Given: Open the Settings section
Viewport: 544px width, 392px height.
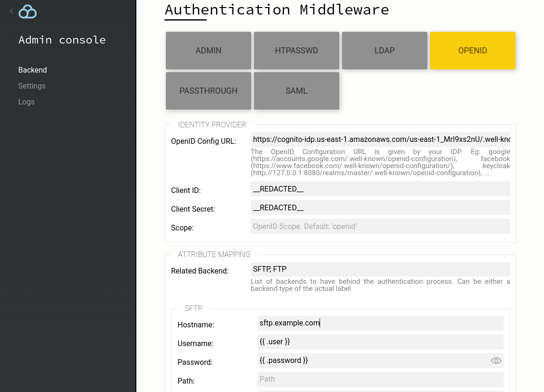Looking at the screenshot, I should [x=32, y=86].
